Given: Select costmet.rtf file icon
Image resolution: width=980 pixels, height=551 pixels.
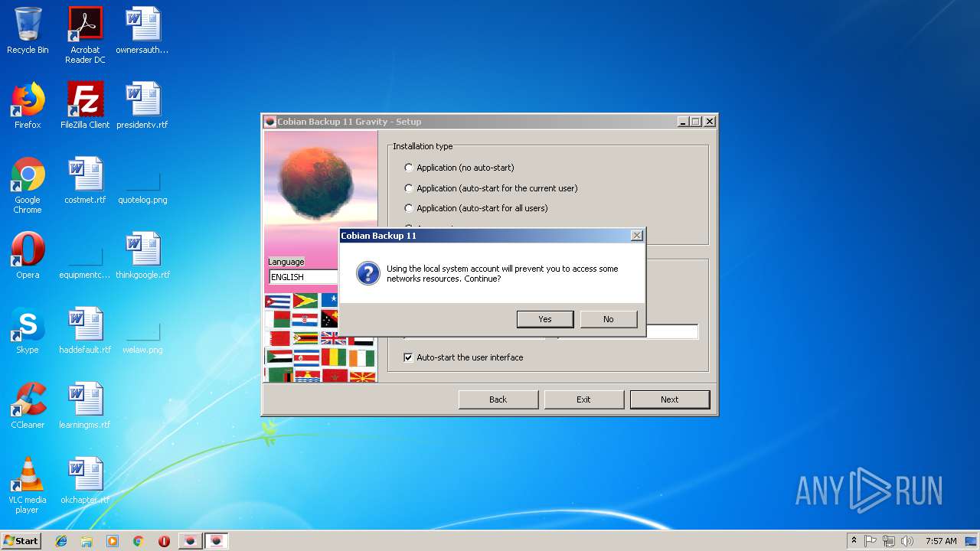Looking at the screenshot, I should click(x=85, y=181).
